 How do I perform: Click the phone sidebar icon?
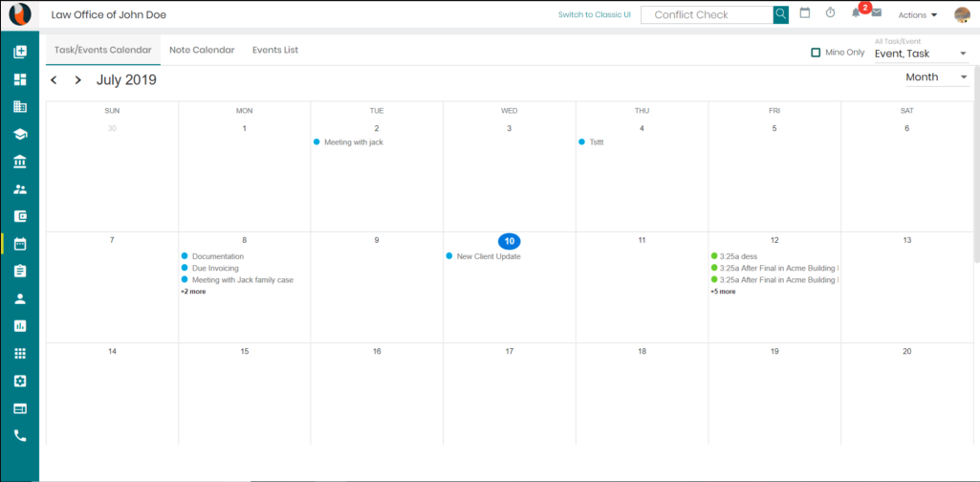20,436
